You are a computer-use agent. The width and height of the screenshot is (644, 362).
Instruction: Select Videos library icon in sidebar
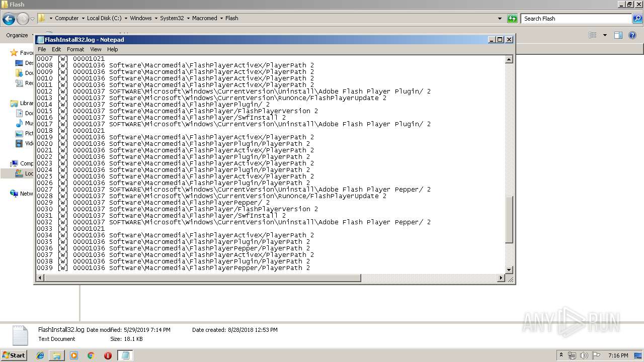point(19,143)
